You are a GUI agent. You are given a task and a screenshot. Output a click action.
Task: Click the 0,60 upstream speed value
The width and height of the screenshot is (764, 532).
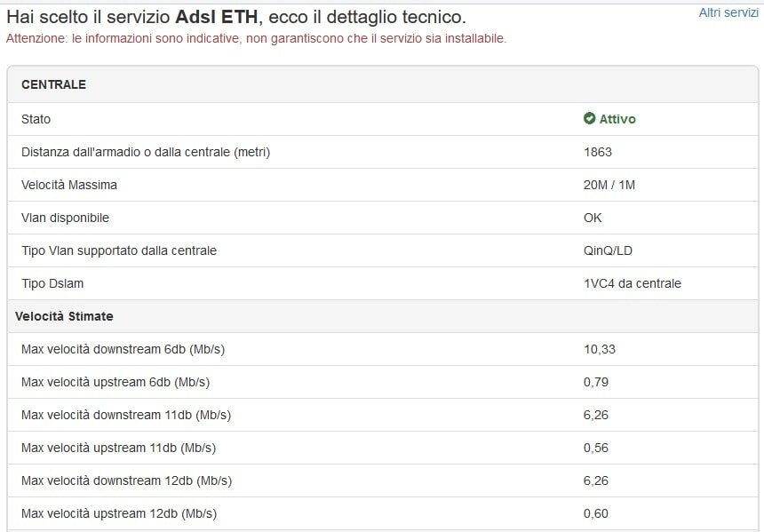coord(596,513)
